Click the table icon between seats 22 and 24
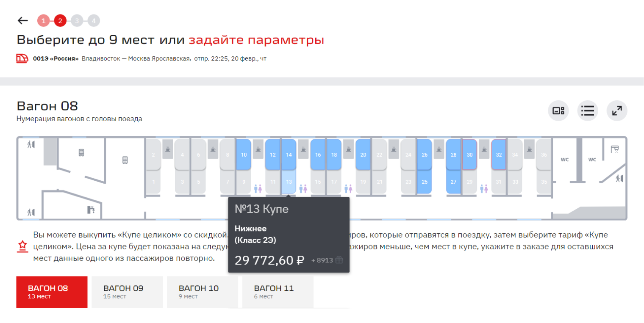 (394, 149)
